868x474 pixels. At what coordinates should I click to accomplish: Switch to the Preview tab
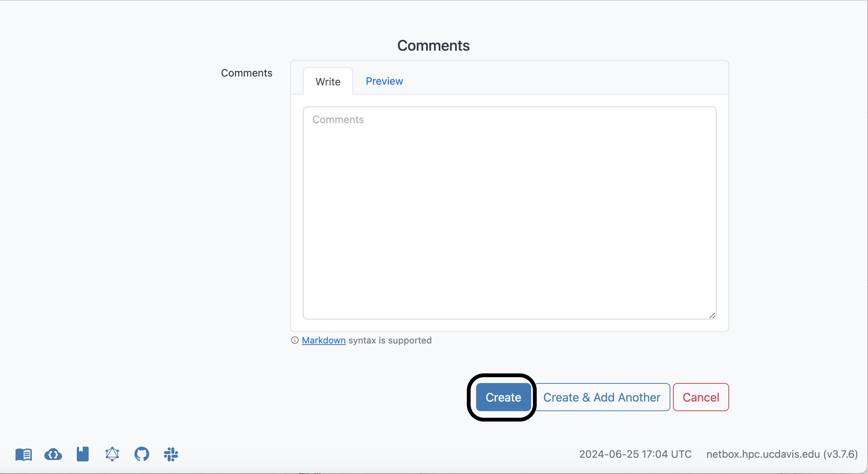pos(384,81)
